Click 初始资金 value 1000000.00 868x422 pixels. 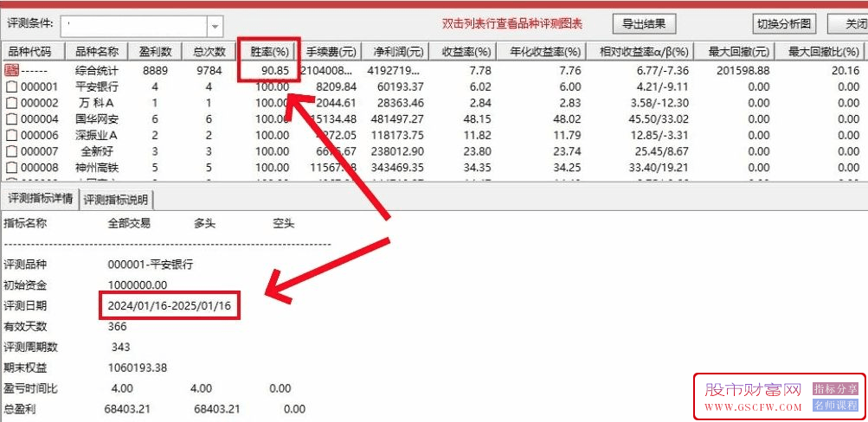pyautogui.click(x=138, y=285)
